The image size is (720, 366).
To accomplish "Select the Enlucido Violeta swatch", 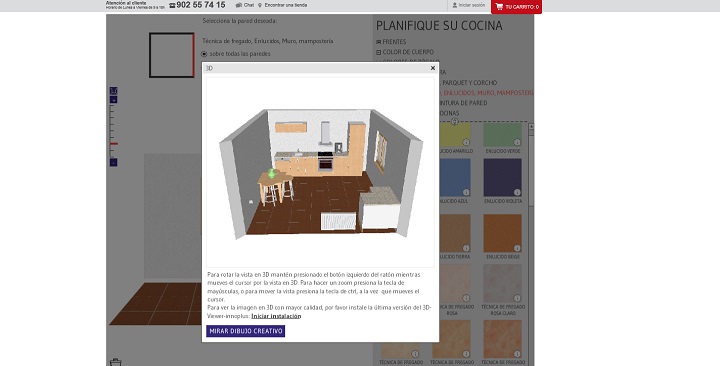I will (502, 178).
